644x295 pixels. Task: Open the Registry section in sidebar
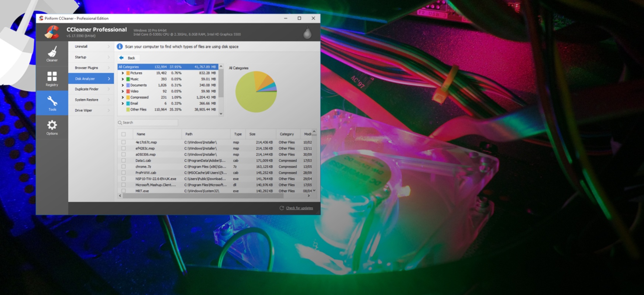pyautogui.click(x=52, y=78)
